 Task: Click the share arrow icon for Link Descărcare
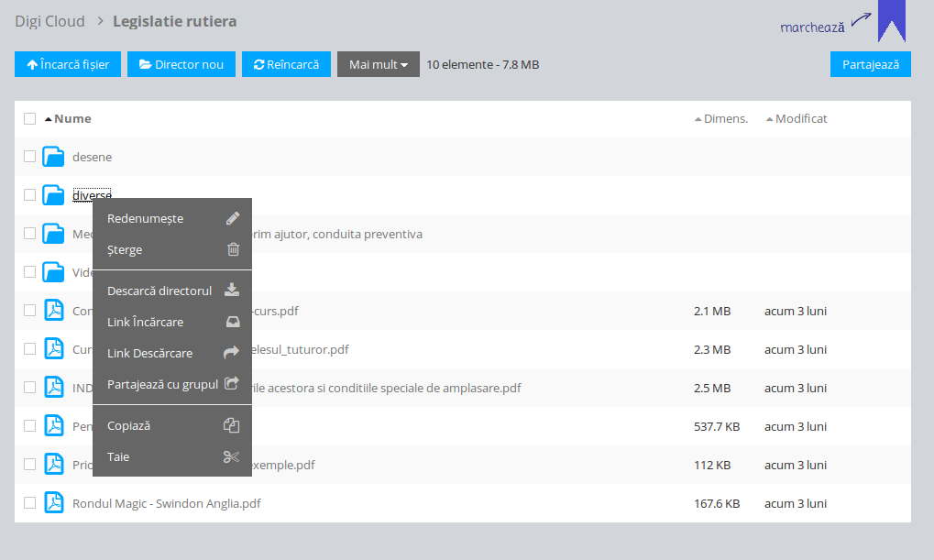click(x=232, y=353)
